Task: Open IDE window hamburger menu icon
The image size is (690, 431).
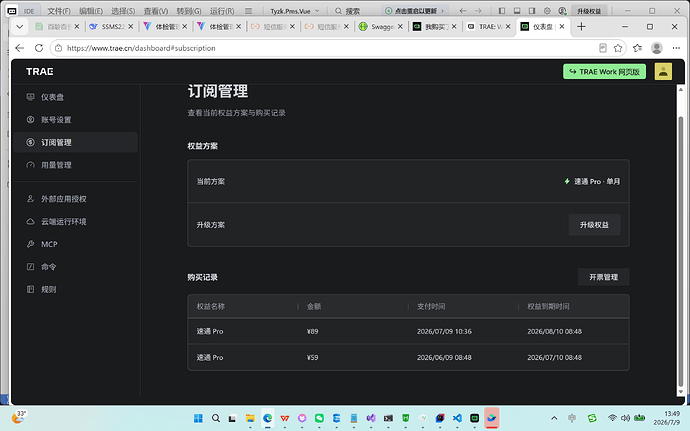Action: 249,11
